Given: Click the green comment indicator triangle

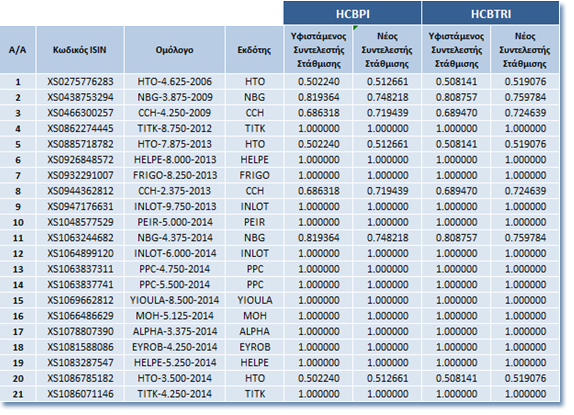Looking at the screenshot, I should (x=356, y=28).
